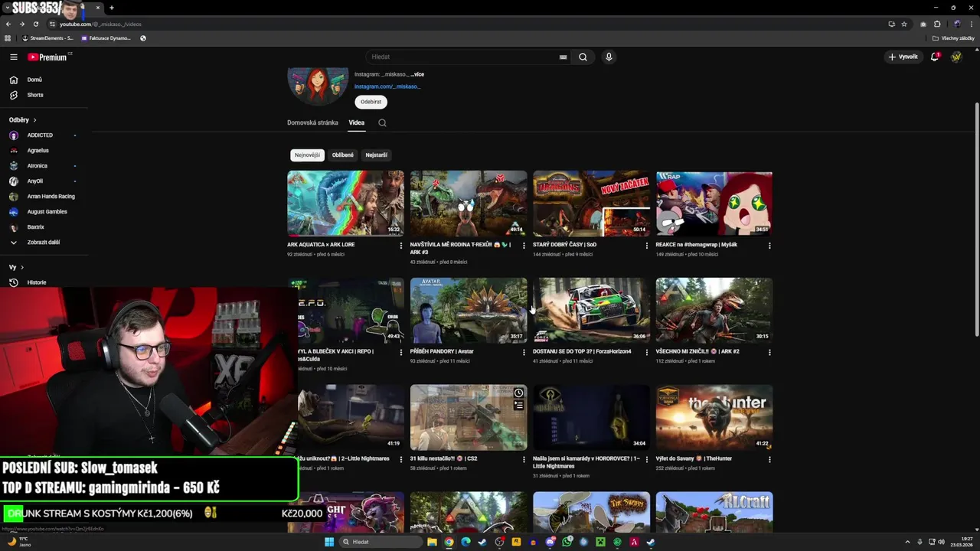Open File Explorer from the taskbar
This screenshot has width=980, height=551.
coord(432,542)
